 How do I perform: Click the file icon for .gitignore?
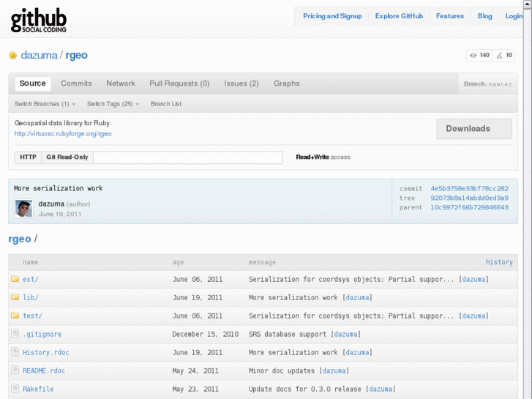tap(15, 333)
